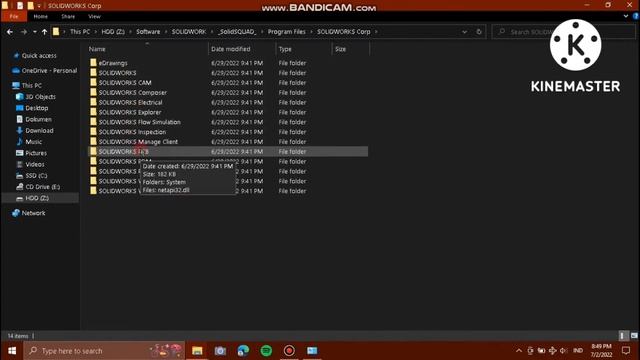Sort by the Size column header
The width and height of the screenshot is (640, 360).
point(340,49)
